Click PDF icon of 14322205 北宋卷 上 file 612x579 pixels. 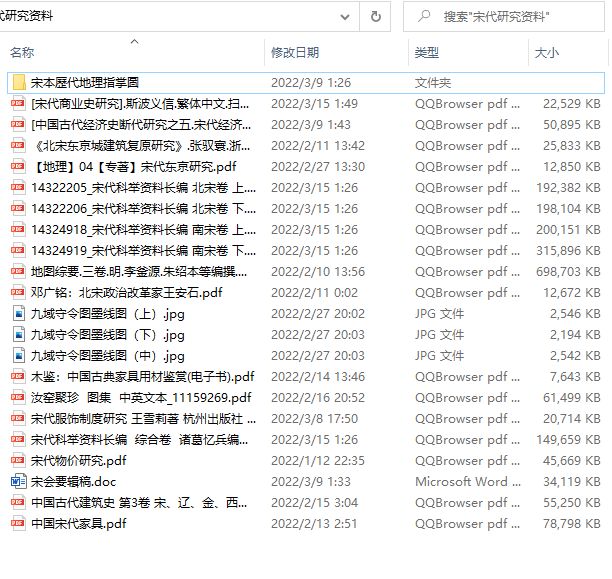click(18, 188)
